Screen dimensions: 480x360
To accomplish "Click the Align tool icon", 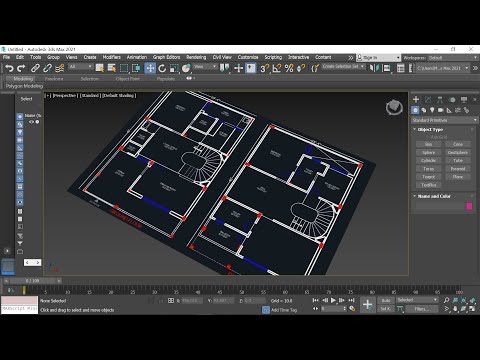I will [386, 68].
